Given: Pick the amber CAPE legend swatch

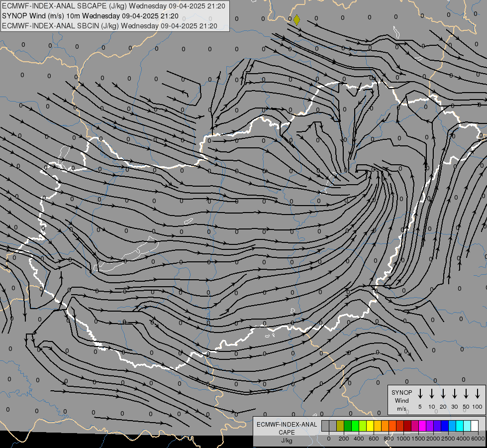Looking at the screenshot, I should [x=378, y=426].
